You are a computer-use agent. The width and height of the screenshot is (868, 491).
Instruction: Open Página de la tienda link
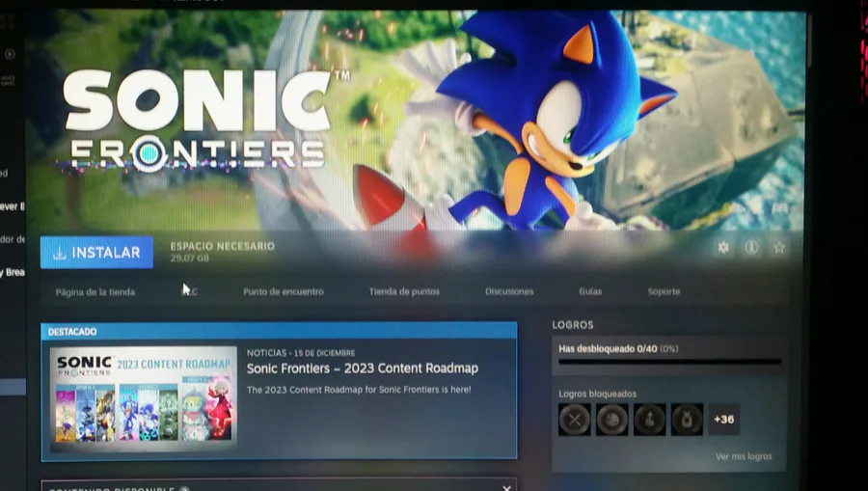95,291
